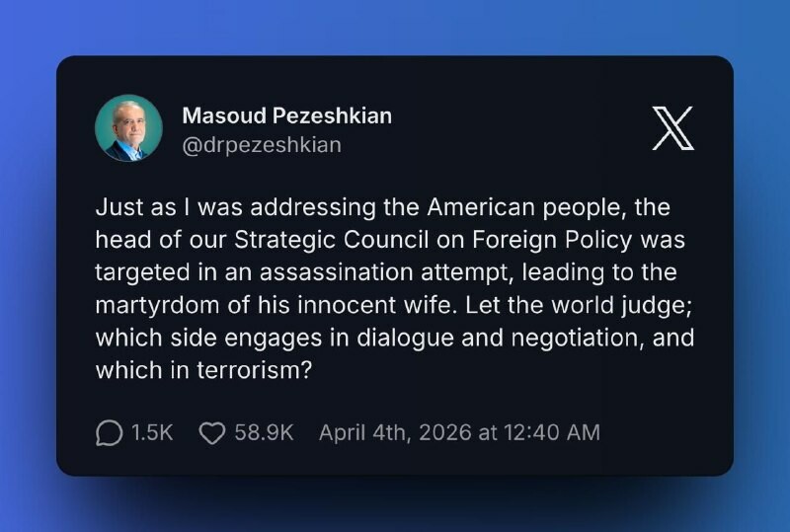Open the @drpezeshkian handle link
790x532 pixels.
pyautogui.click(x=262, y=145)
